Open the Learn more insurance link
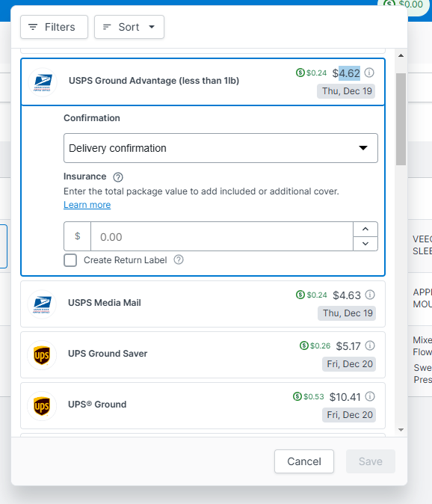This screenshot has width=432, height=504. [x=87, y=205]
